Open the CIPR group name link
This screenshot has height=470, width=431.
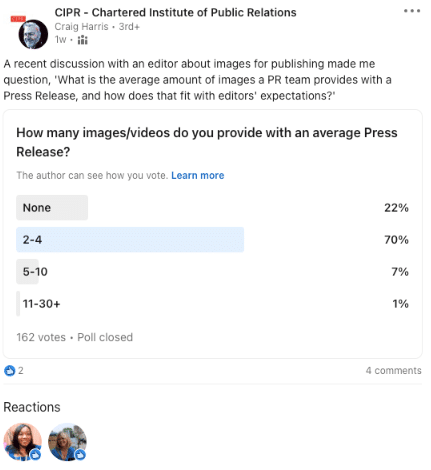coord(175,12)
